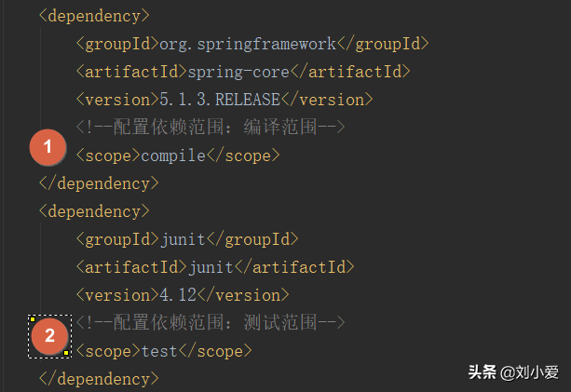Click the 5.1.3.RELEASE version text
Screen dimensions: 571x392
(220, 100)
